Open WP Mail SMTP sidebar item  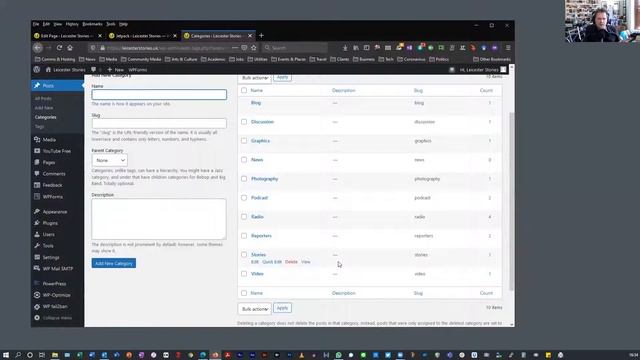57,269
